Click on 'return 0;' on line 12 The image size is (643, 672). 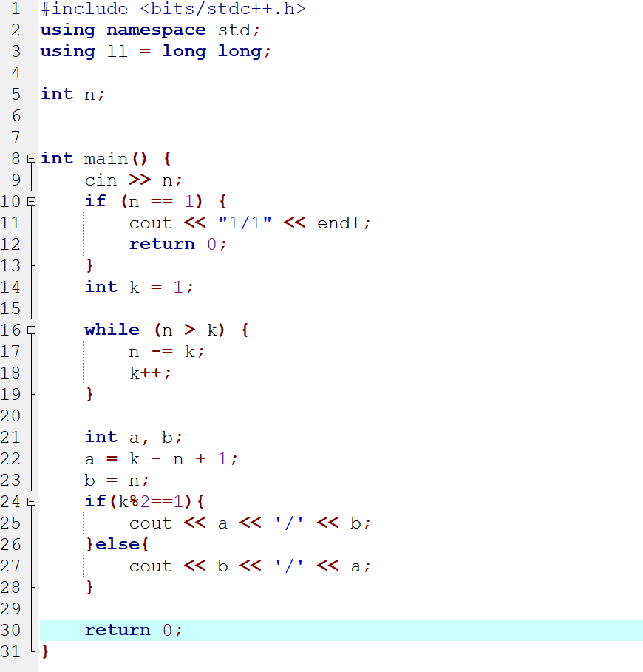178,244
